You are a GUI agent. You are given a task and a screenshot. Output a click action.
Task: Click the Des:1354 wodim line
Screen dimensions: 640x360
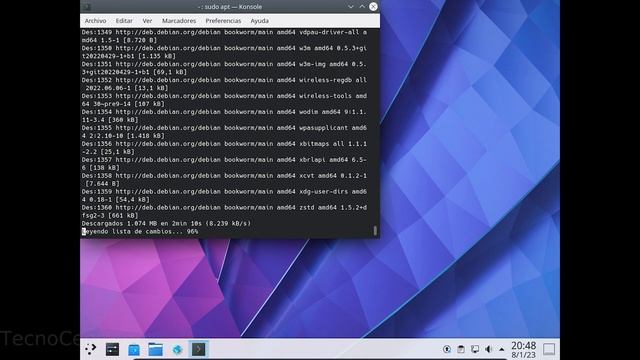click(x=224, y=116)
